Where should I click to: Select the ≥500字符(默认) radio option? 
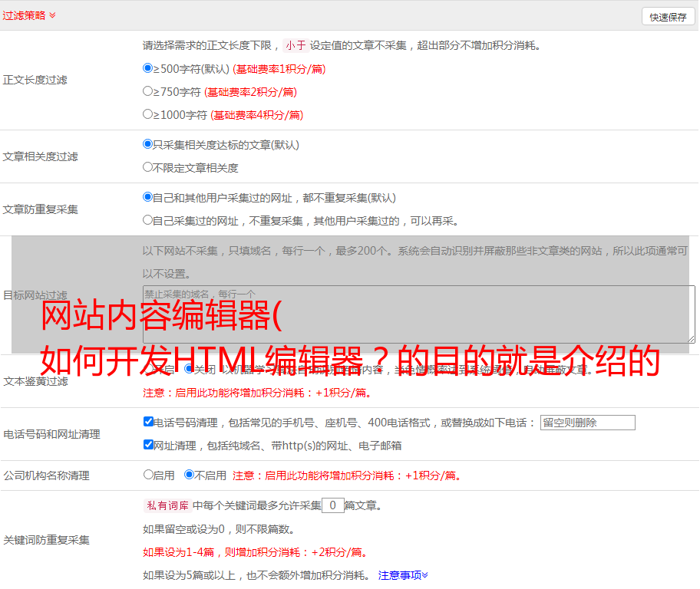pos(148,68)
